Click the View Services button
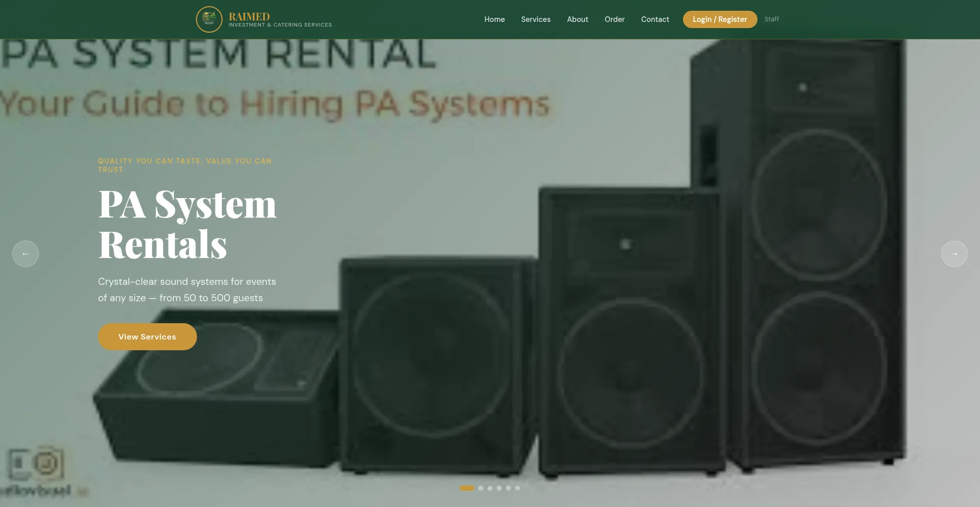 148,337
